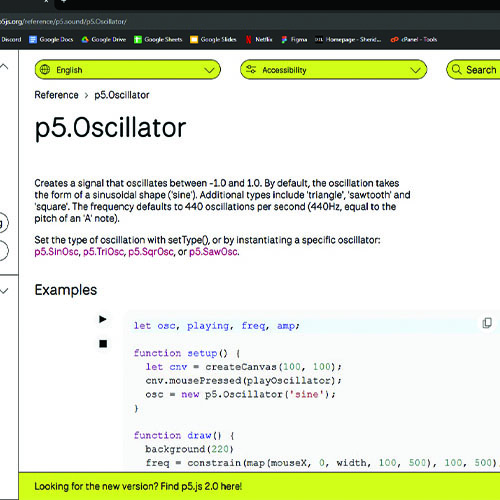Run the example with the play button
This screenshot has height=500, width=500.
103,319
